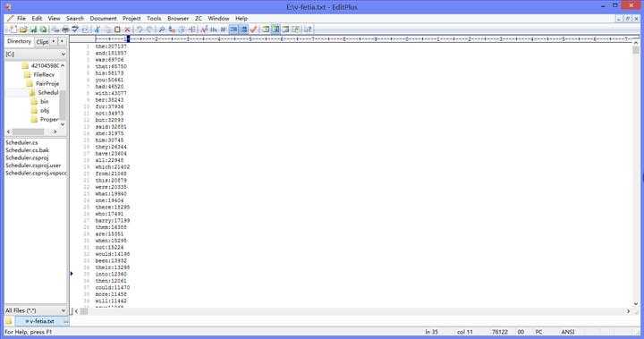644x339 pixels.
Task: Paste clipboard using toolbar icon
Action: coord(117,30)
